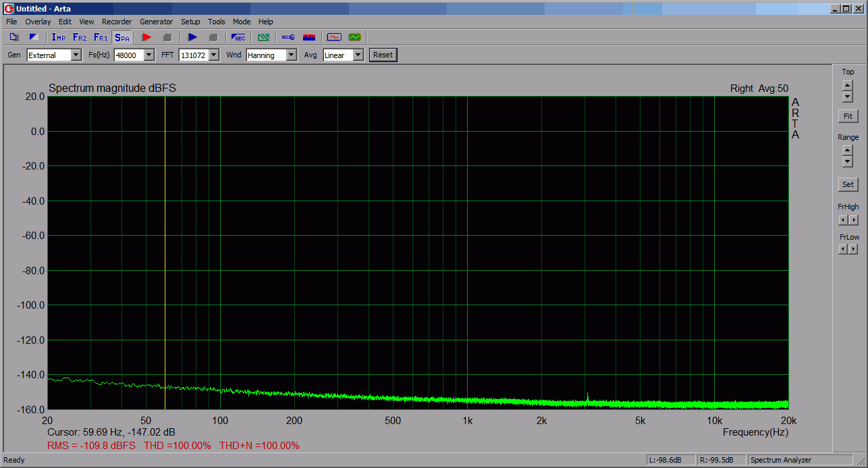Select the FR2 dual-channel mode icon
Screen dimensions: 868x468
tap(80, 37)
